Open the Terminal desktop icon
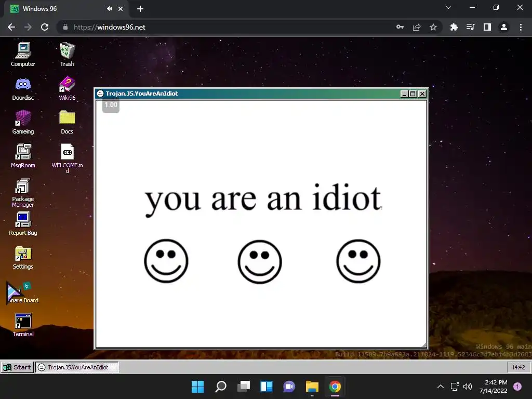Image resolution: width=532 pixels, height=399 pixels. [x=23, y=325]
